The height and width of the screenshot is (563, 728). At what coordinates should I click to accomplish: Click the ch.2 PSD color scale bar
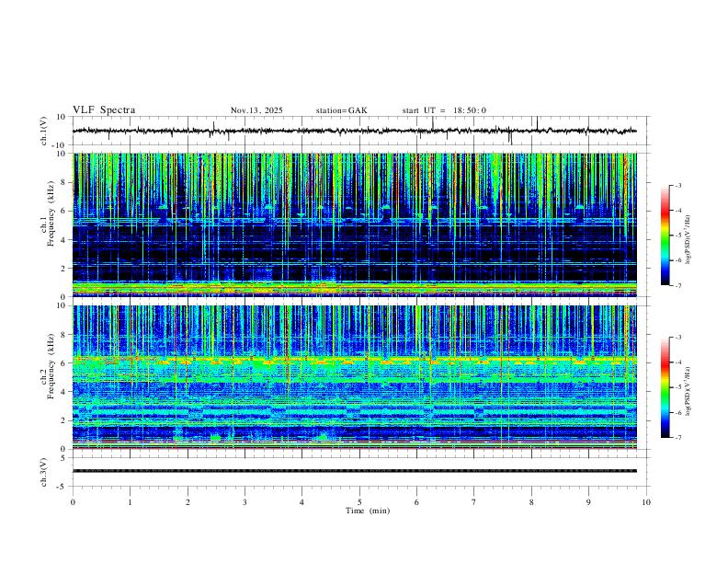[665, 387]
